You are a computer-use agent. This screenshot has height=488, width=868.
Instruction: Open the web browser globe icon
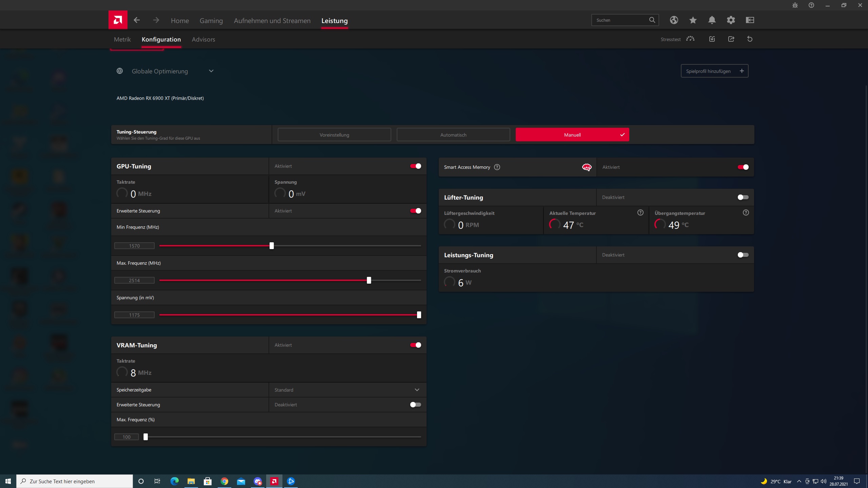[x=674, y=20]
